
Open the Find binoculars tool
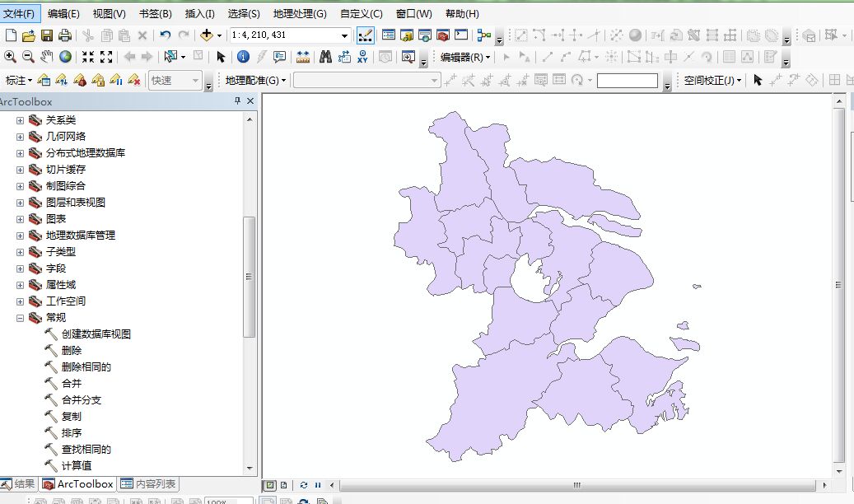tap(325, 57)
